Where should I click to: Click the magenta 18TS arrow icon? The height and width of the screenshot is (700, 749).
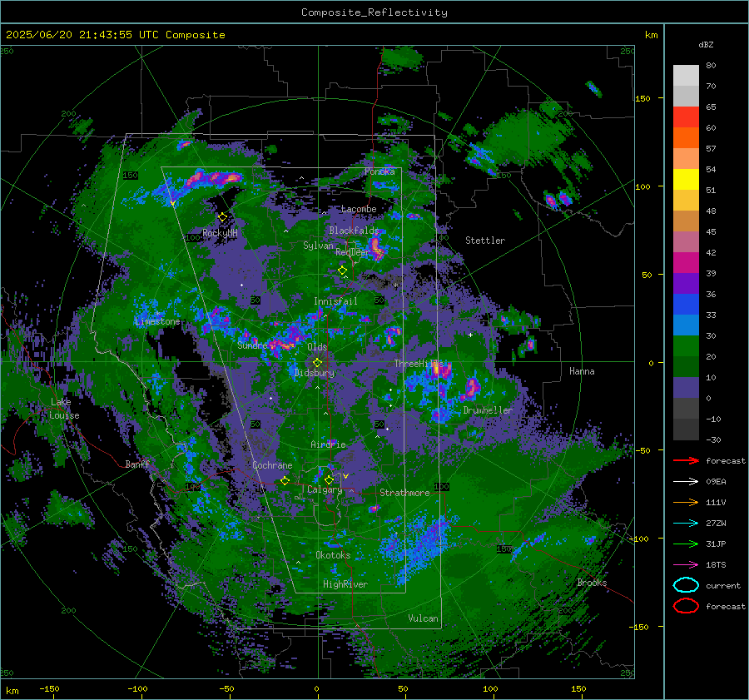[x=686, y=565]
